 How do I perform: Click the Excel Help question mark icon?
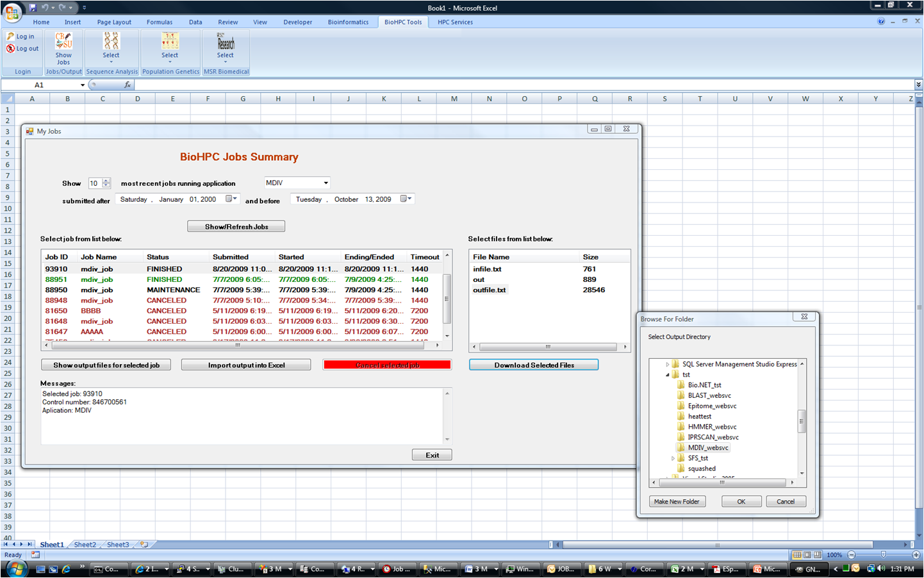coord(881,21)
